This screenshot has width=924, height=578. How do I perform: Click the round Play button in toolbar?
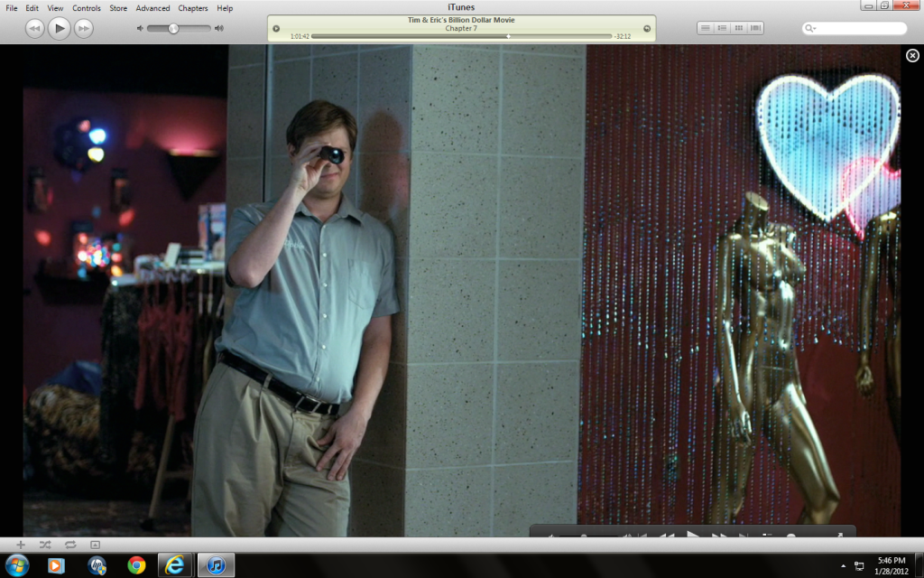click(x=59, y=28)
